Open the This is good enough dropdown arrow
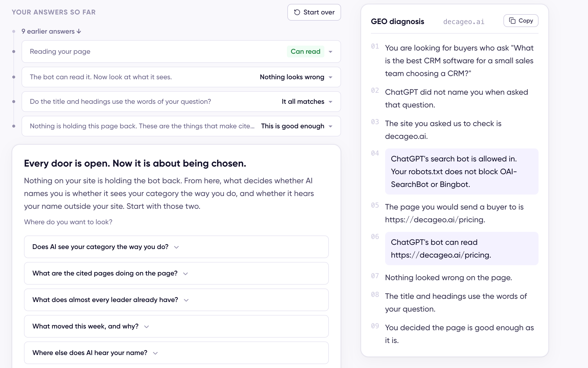The width and height of the screenshot is (588, 368). [x=331, y=126]
